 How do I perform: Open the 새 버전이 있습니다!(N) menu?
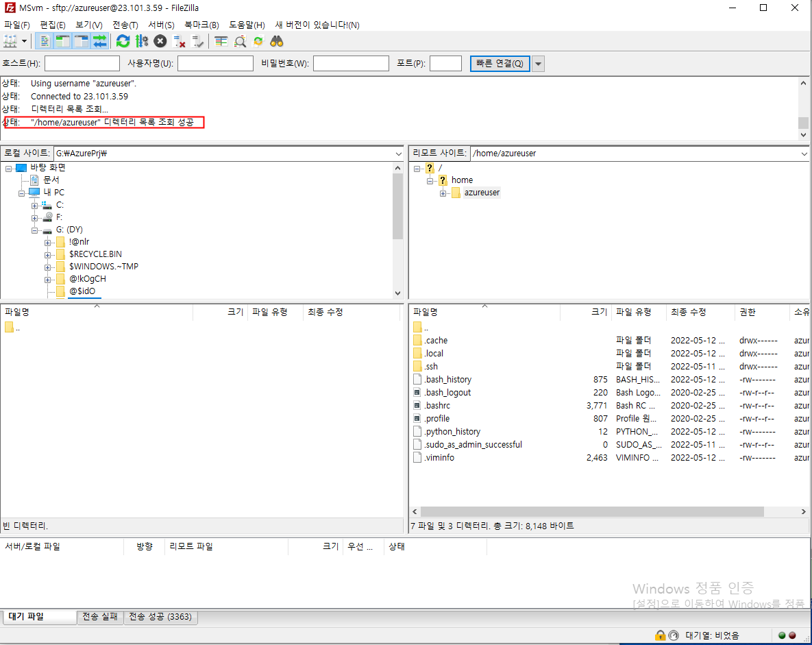click(317, 25)
